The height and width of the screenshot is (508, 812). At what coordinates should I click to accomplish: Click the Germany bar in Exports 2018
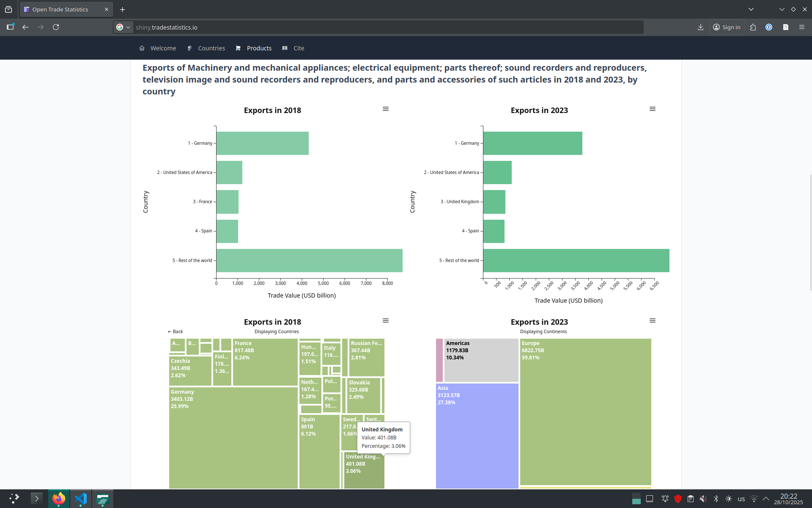[262, 143]
